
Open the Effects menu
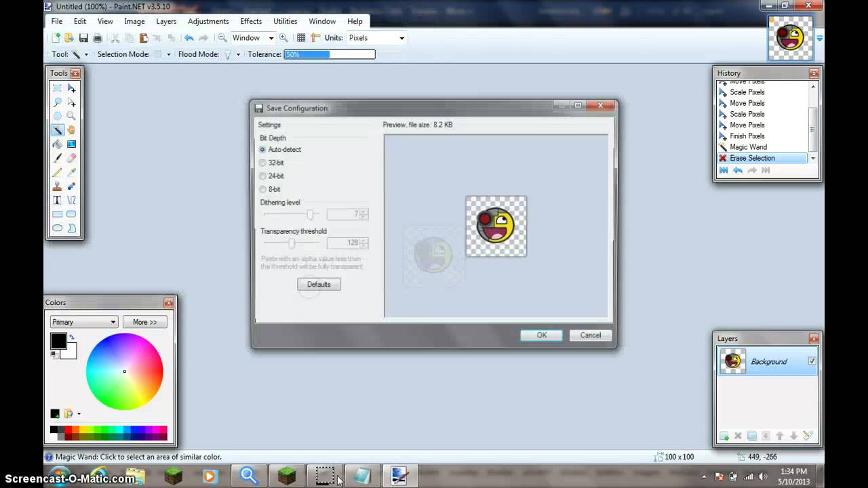[251, 21]
